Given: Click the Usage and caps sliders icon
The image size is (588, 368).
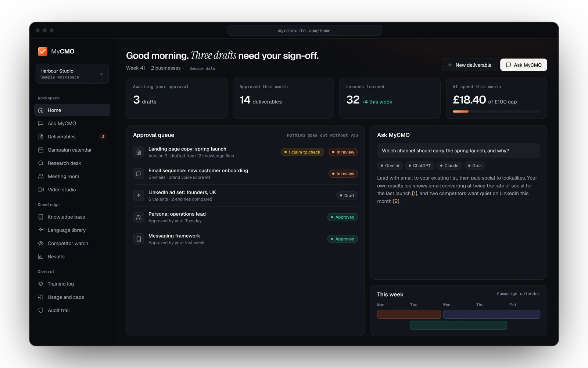Looking at the screenshot, I should [41, 297].
